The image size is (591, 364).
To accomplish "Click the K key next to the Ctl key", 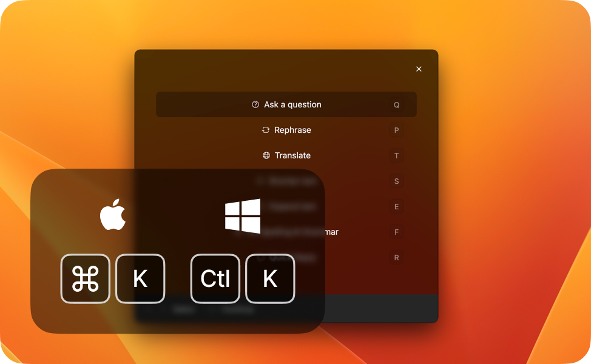I will point(270,279).
